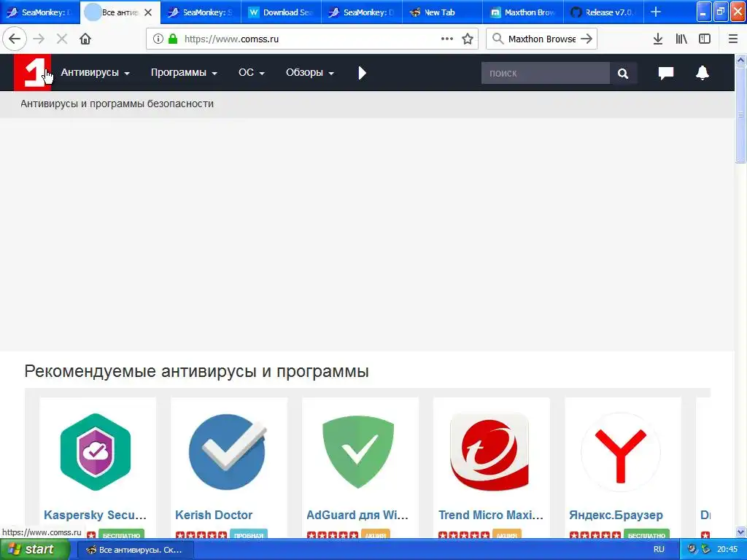Click the Maxthon Browse search field

tap(542, 39)
